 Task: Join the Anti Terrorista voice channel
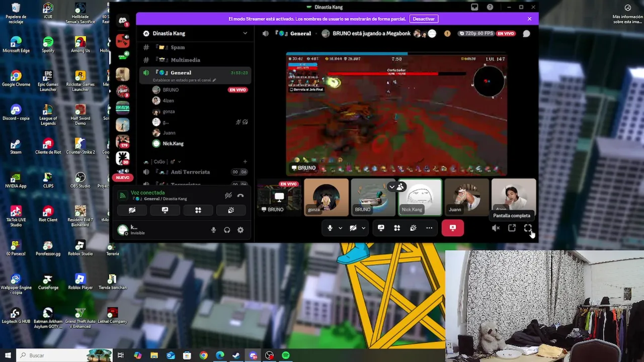[195, 172]
